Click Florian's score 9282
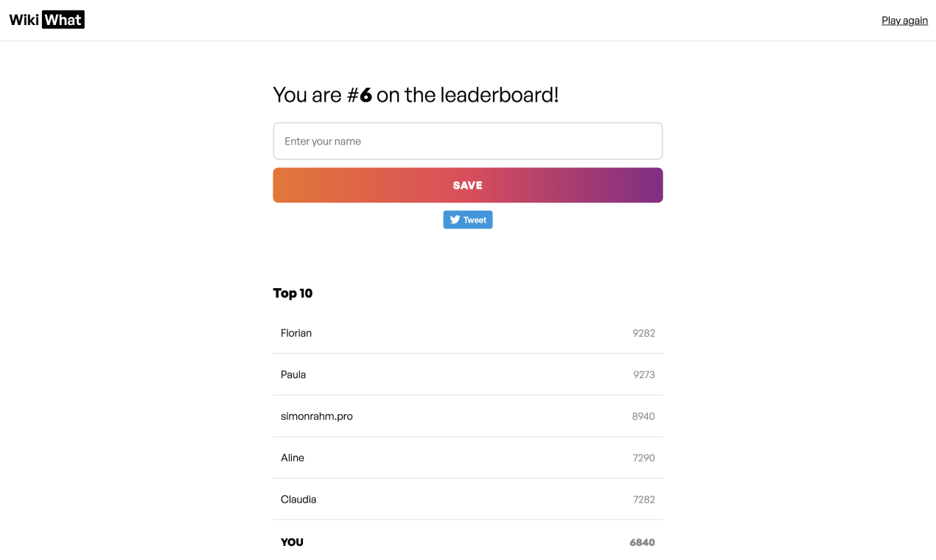The width and height of the screenshot is (936, 560). [x=643, y=333]
